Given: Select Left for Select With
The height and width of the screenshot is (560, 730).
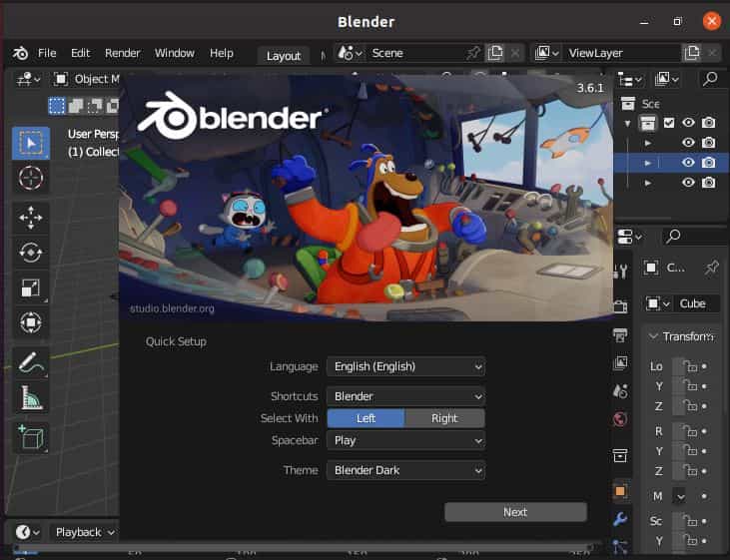Looking at the screenshot, I should click(365, 418).
